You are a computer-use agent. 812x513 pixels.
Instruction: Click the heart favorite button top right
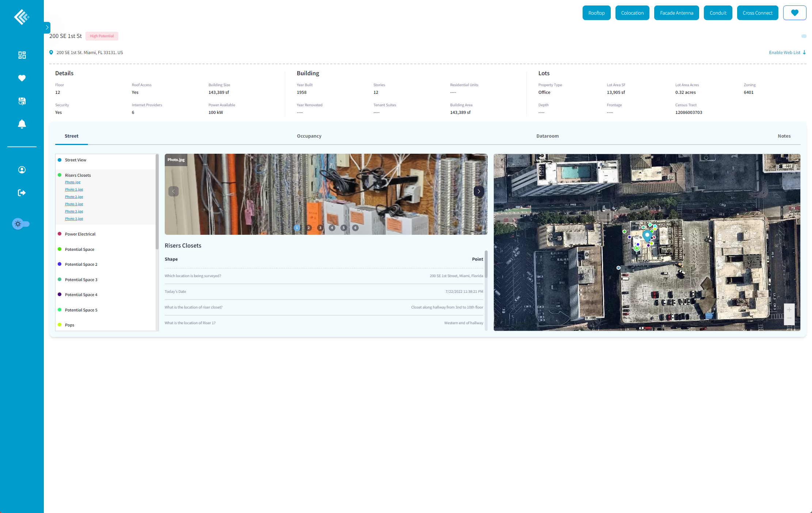794,13
